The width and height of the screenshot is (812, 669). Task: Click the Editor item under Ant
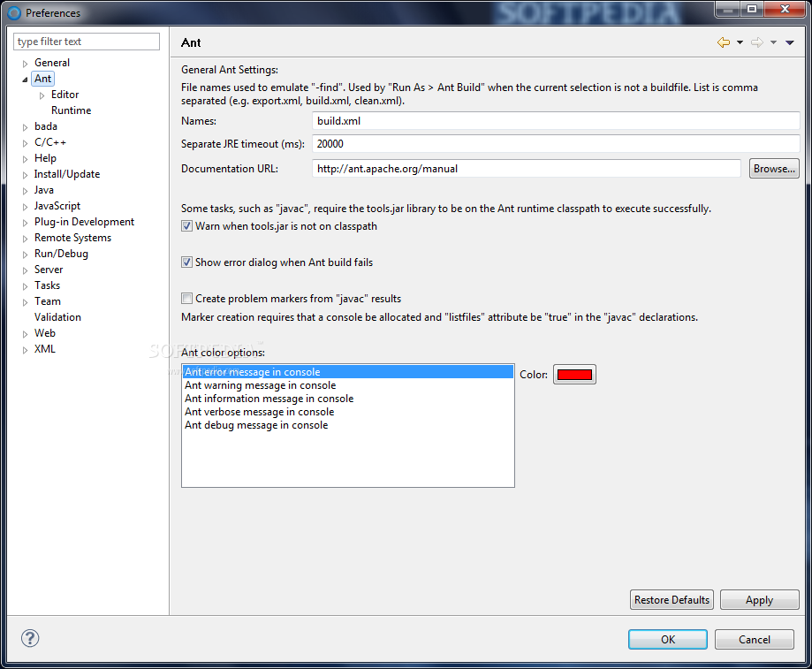pyautogui.click(x=65, y=95)
